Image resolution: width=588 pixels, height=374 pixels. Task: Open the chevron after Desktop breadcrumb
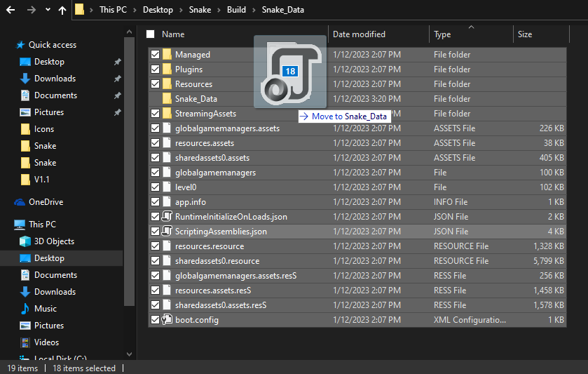point(181,10)
